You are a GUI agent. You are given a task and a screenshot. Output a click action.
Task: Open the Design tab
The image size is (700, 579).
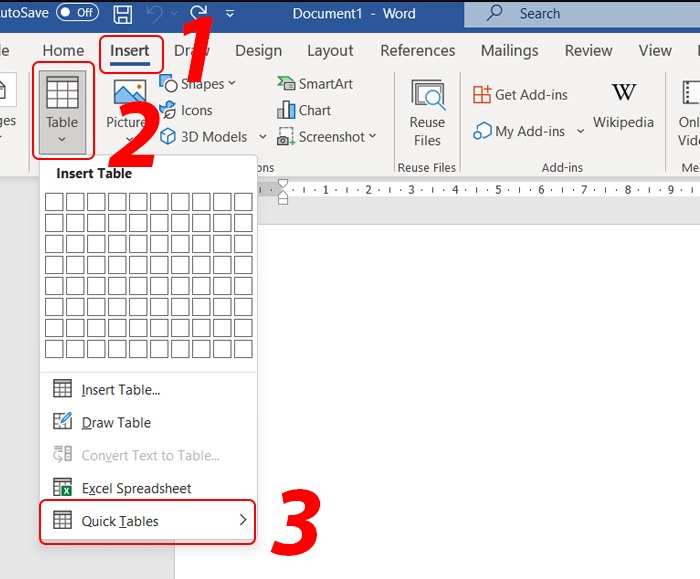[258, 51]
